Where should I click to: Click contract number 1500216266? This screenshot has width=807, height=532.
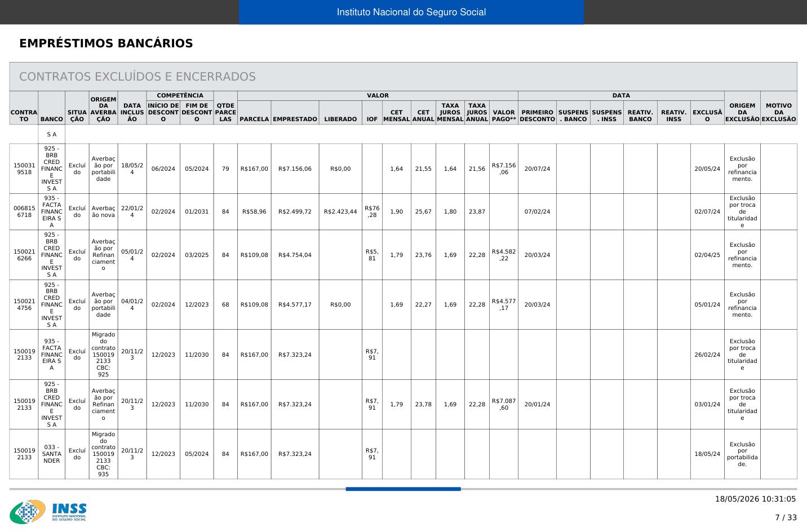[24, 255]
